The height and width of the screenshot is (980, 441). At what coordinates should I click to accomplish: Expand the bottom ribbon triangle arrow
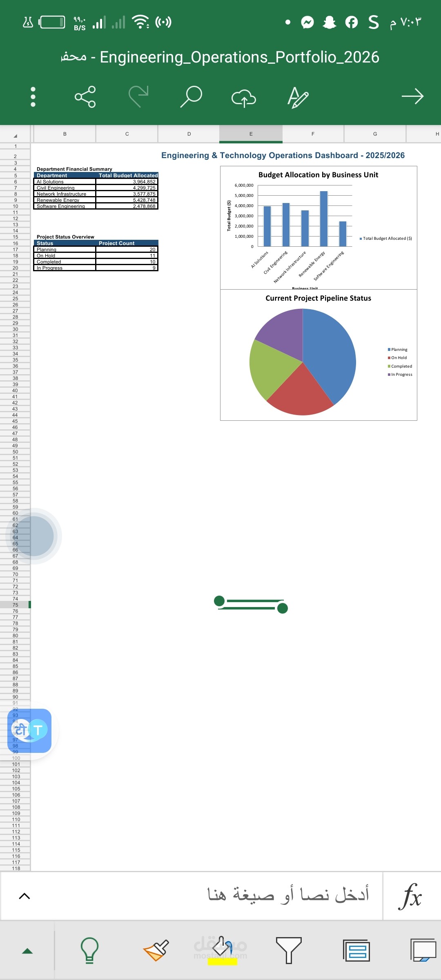[x=27, y=951]
